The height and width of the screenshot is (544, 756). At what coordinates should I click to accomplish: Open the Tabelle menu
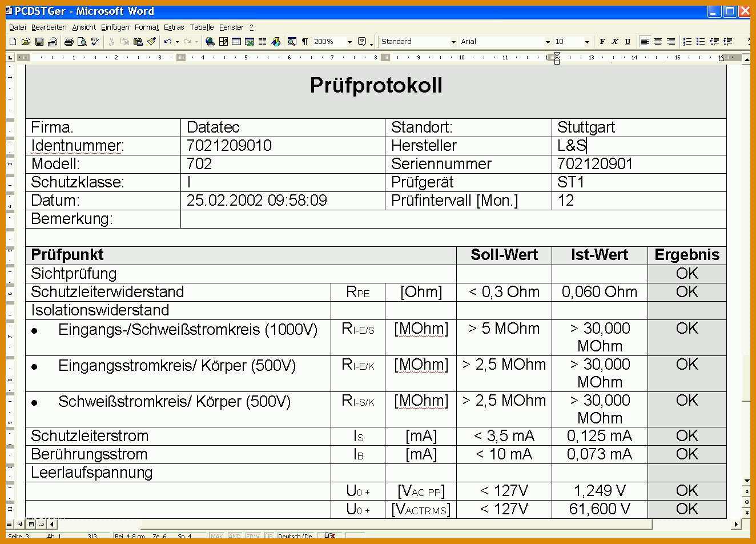pos(202,27)
